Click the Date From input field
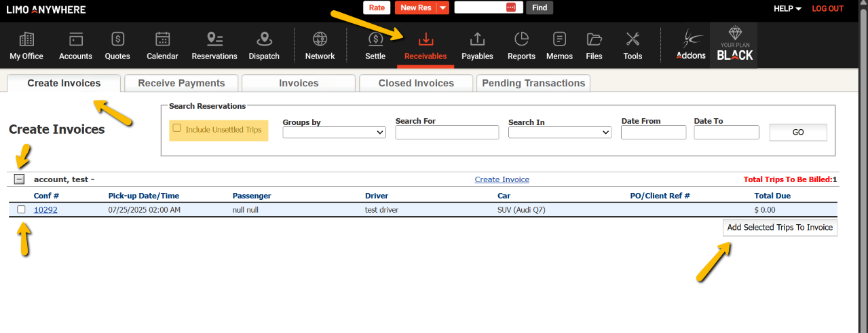The height and width of the screenshot is (333, 868). [653, 133]
